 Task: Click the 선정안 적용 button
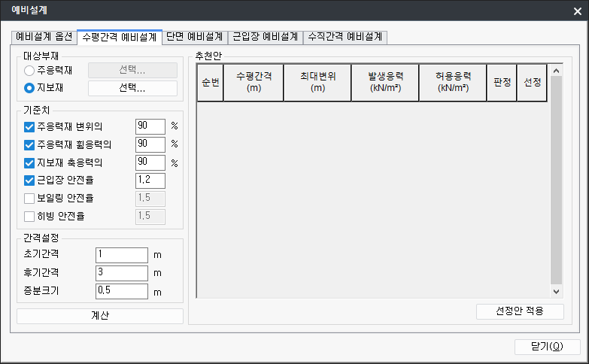tap(520, 311)
